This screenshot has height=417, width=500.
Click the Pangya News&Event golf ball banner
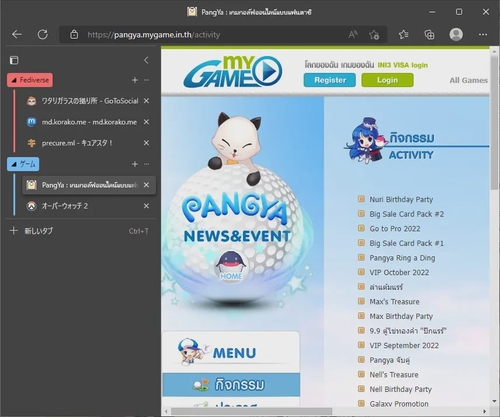236,233
